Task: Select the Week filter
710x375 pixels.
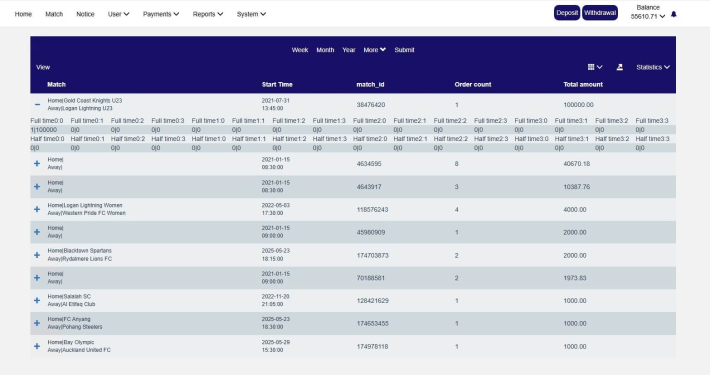Action: pyautogui.click(x=300, y=50)
